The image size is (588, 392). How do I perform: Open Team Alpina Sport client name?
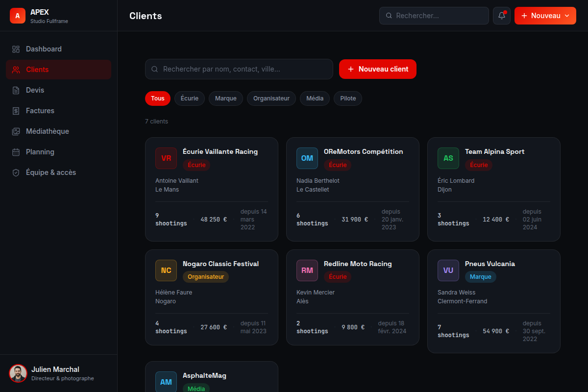coord(494,152)
